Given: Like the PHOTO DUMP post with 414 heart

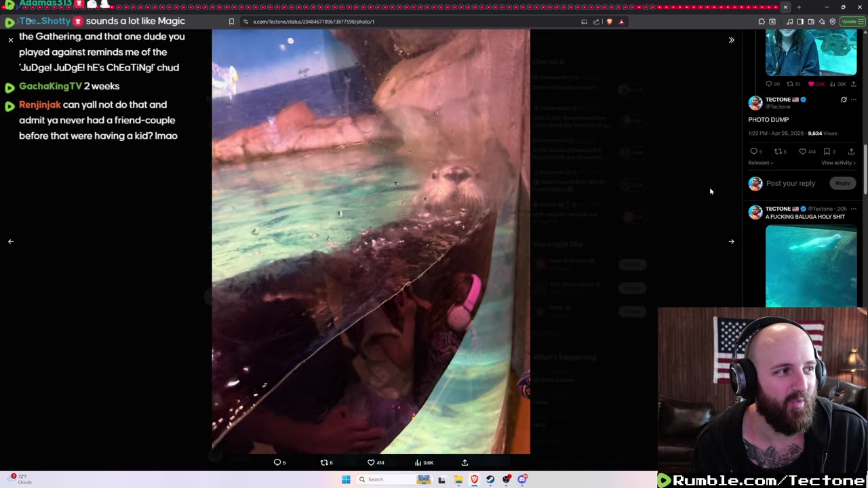Looking at the screenshot, I should (802, 151).
